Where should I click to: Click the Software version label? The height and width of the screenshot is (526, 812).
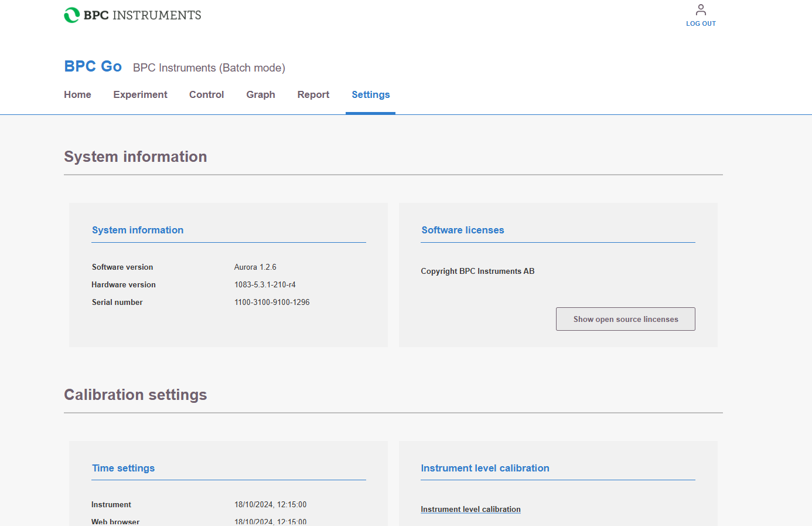(122, 267)
